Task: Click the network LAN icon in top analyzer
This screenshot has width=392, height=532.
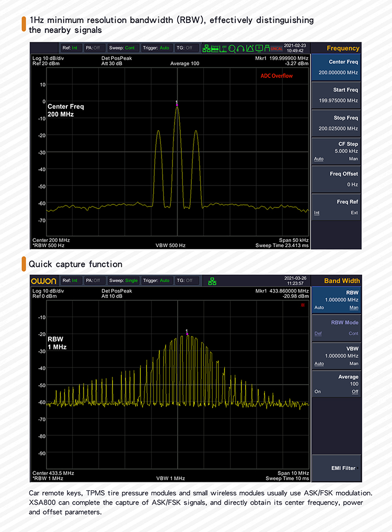Action: point(207,48)
